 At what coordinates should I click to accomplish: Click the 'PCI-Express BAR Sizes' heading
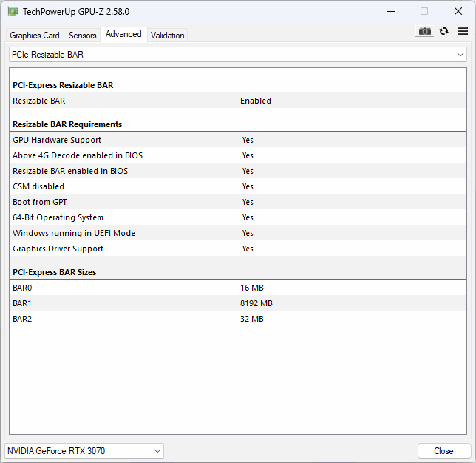55,272
